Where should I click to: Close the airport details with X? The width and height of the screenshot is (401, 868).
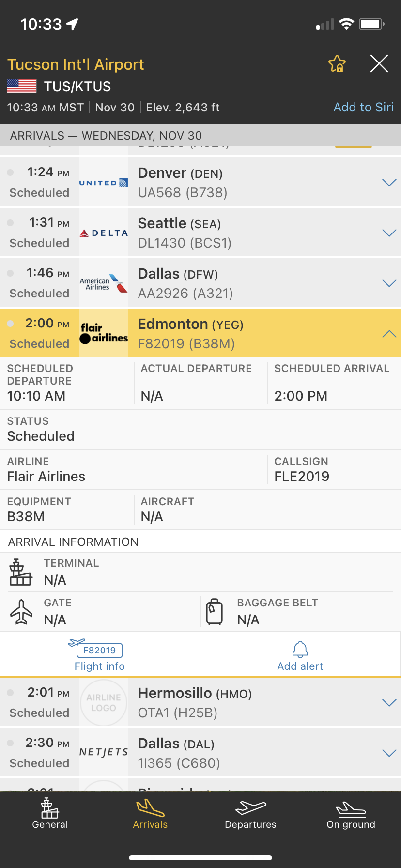tap(379, 63)
